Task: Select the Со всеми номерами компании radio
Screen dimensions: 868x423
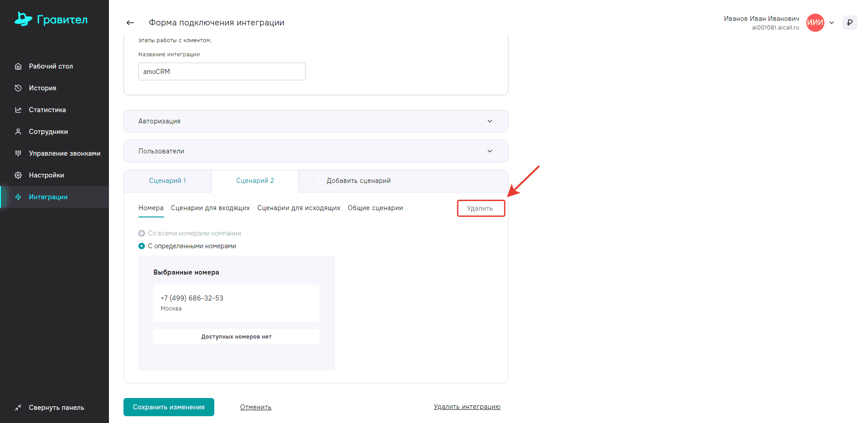Action: click(142, 233)
